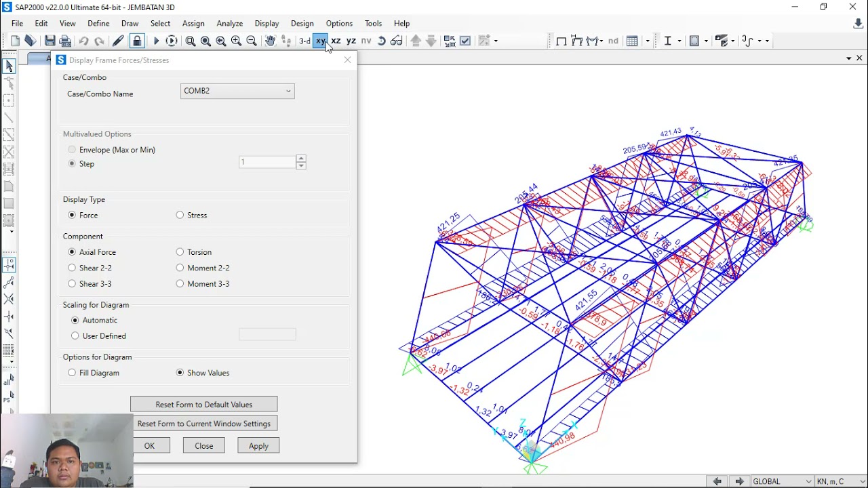Click the Set Display Options checkmark icon
868x488 pixels.
pyautogui.click(x=465, y=41)
